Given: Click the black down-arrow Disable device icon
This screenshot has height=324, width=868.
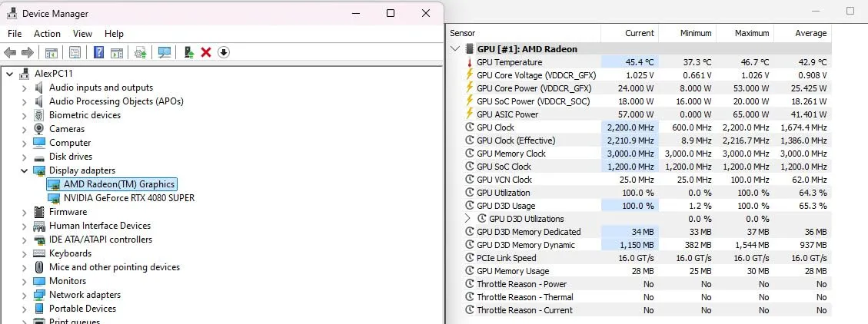Looking at the screenshot, I should (x=224, y=52).
